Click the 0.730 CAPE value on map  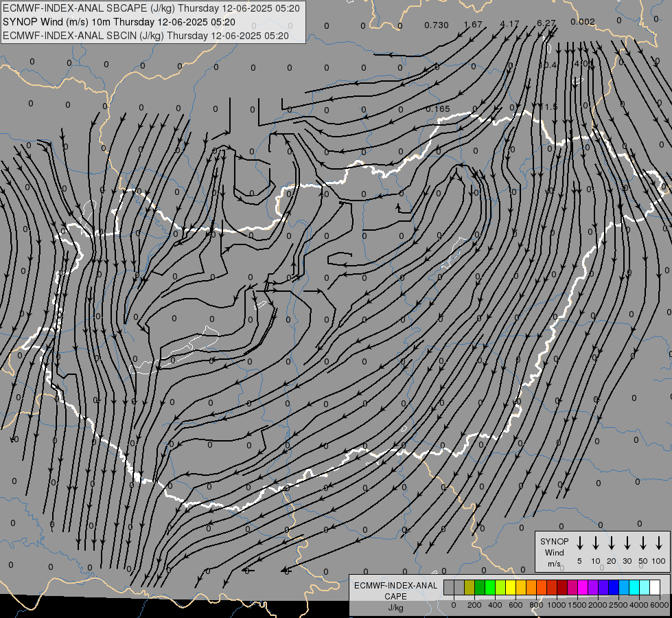tap(437, 25)
